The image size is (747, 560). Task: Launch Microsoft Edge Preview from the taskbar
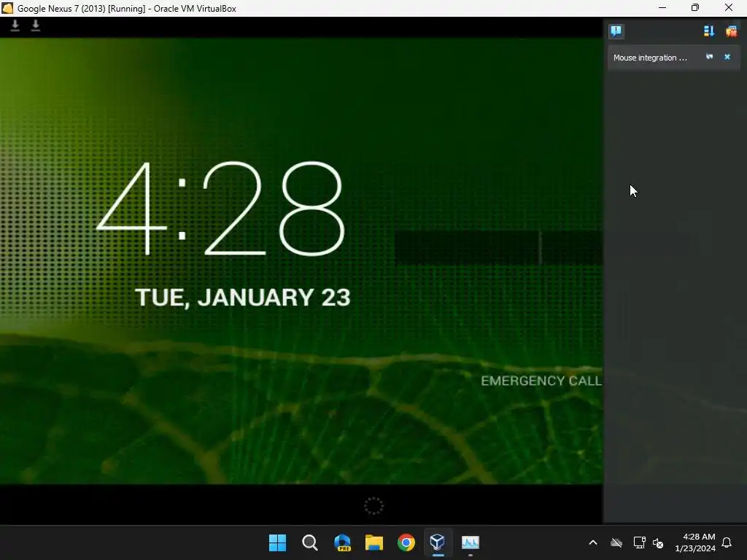(x=342, y=542)
